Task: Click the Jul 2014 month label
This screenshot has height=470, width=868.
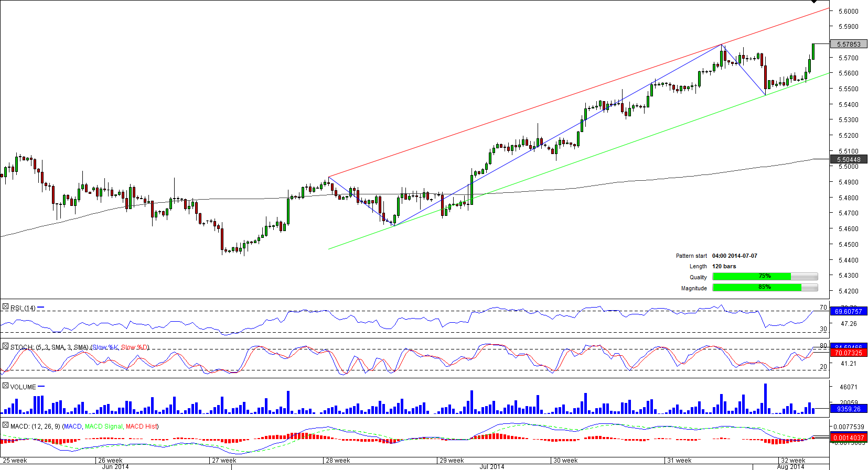Action: (492, 467)
